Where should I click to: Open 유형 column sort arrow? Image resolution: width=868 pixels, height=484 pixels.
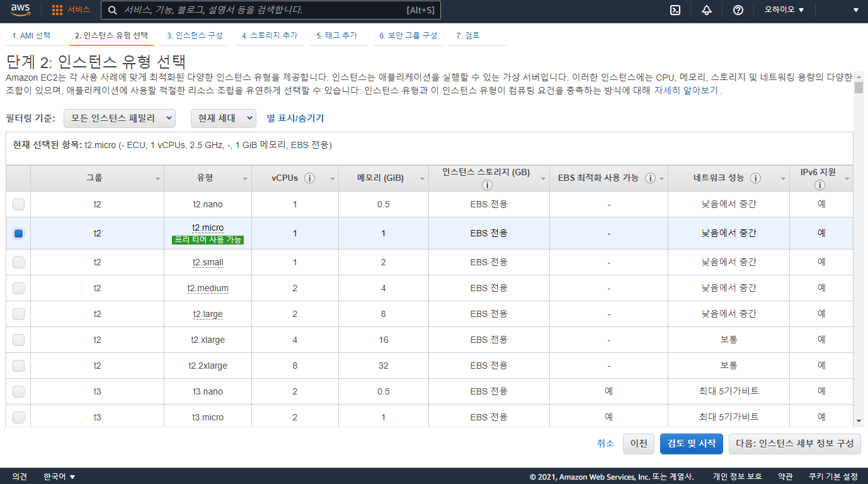[x=245, y=179]
